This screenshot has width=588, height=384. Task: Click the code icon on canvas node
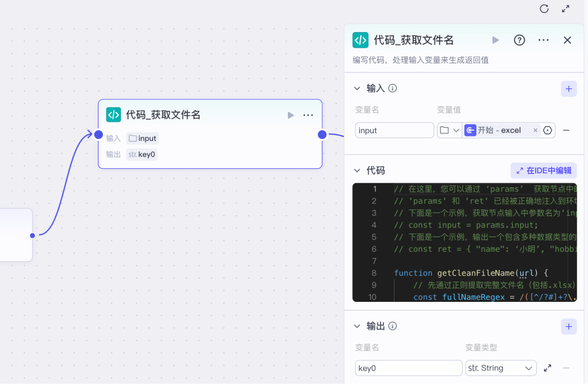114,115
